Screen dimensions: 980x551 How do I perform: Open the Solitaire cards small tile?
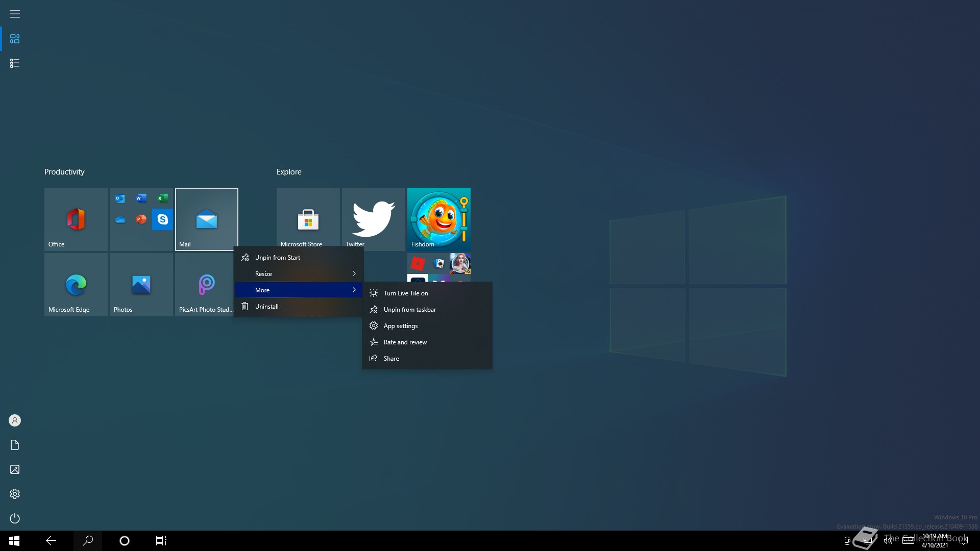(439, 263)
